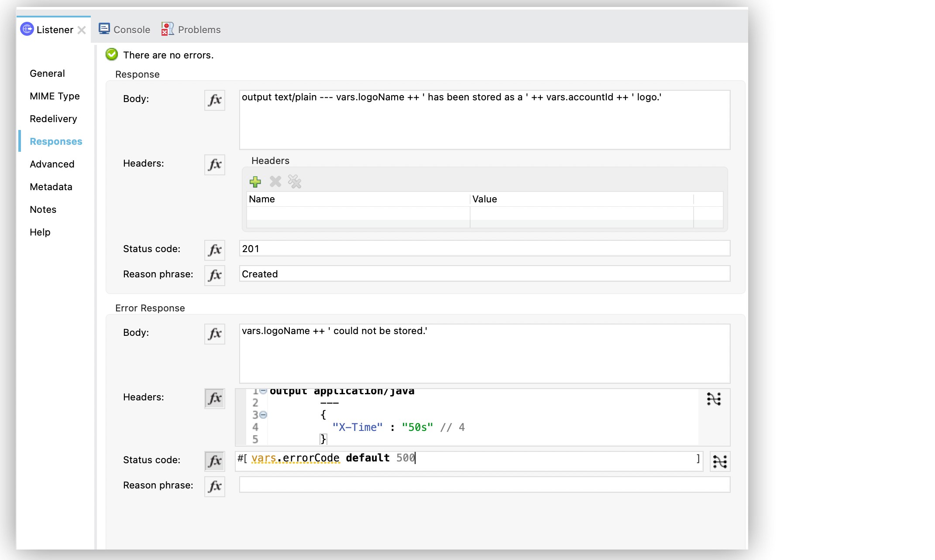The image size is (935, 560).
Task: Click the fx icon next to Body response
Action: click(x=215, y=99)
